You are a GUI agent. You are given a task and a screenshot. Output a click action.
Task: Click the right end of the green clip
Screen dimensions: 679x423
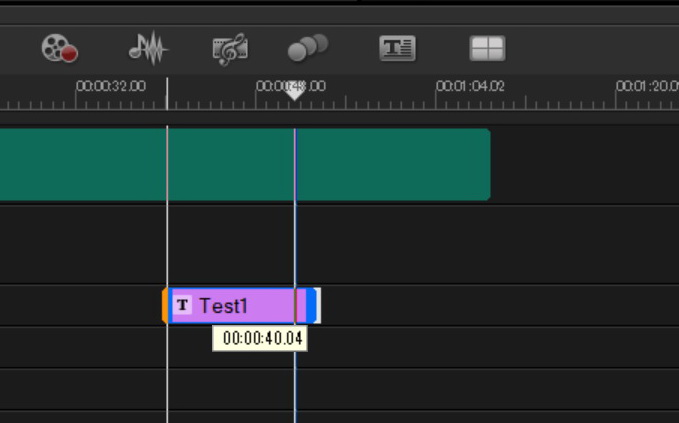[486, 164]
